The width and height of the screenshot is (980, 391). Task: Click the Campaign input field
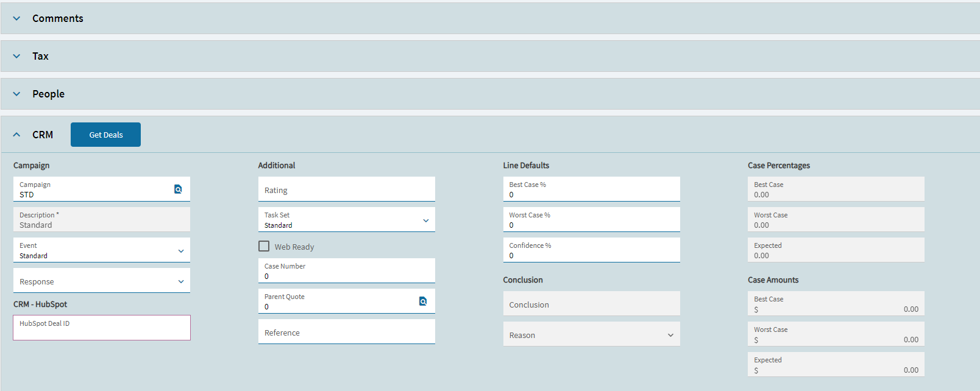[102, 189]
